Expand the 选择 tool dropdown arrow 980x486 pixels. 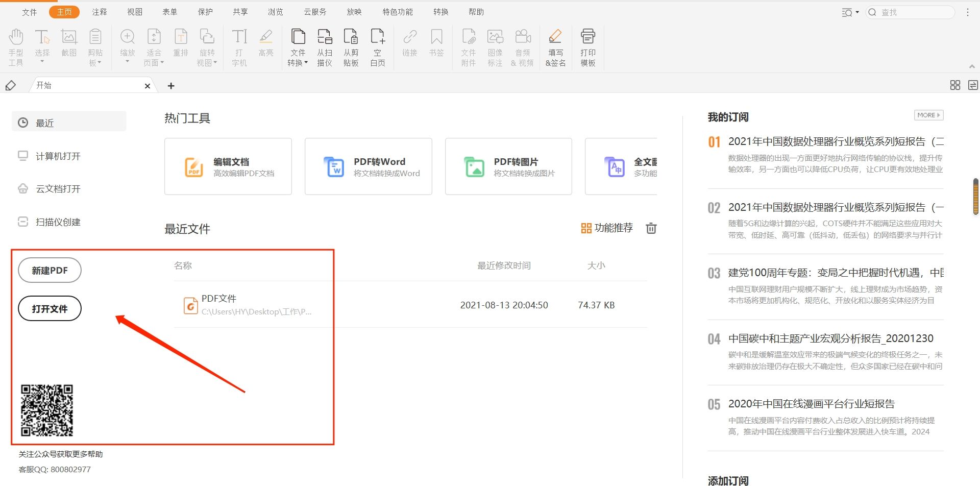click(x=42, y=61)
